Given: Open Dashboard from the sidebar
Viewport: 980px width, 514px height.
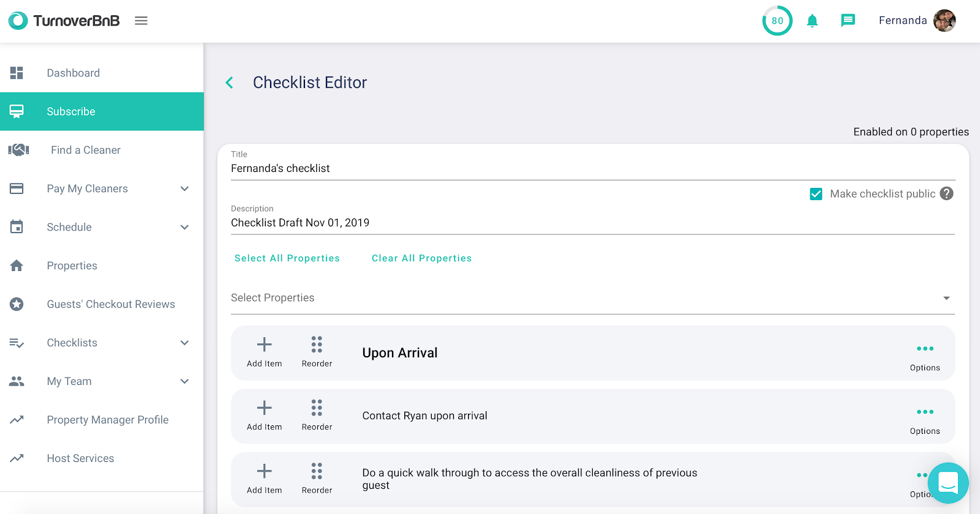Looking at the screenshot, I should 73,73.
